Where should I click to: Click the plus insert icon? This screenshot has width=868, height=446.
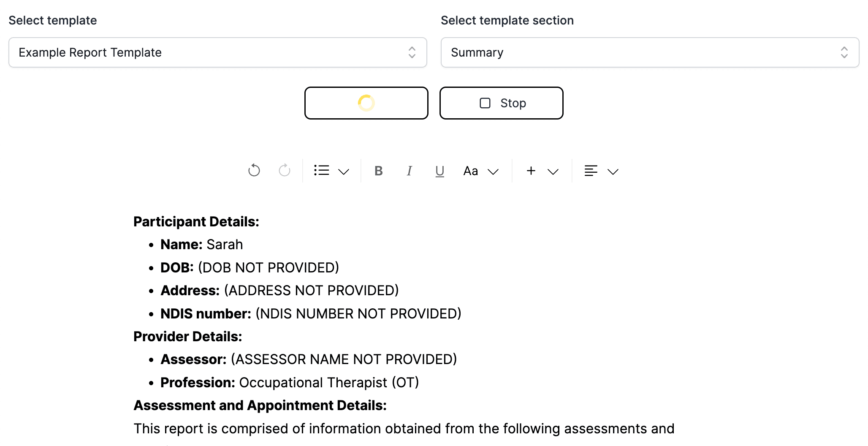tap(531, 171)
